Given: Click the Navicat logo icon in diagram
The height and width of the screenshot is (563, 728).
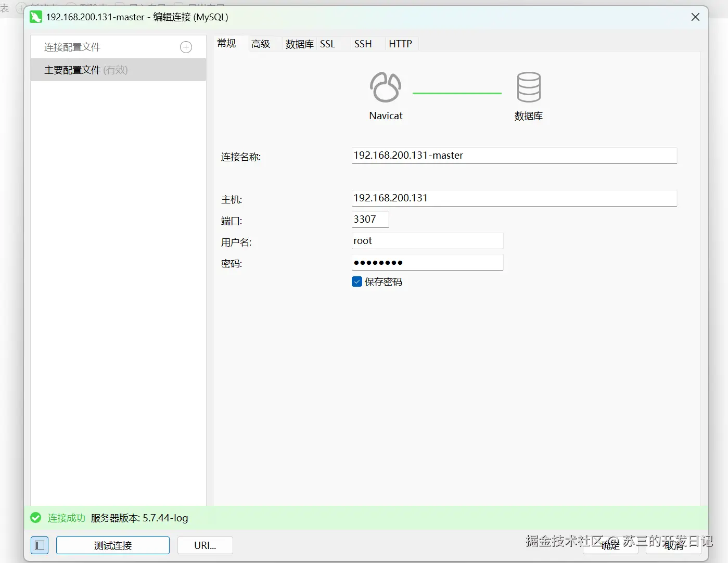Looking at the screenshot, I should pyautogui.click(x=386, y=87).
